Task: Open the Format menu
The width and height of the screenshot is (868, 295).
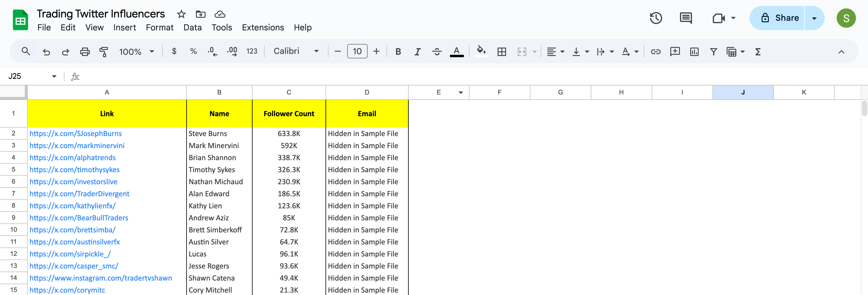Action: pos(160,28)
